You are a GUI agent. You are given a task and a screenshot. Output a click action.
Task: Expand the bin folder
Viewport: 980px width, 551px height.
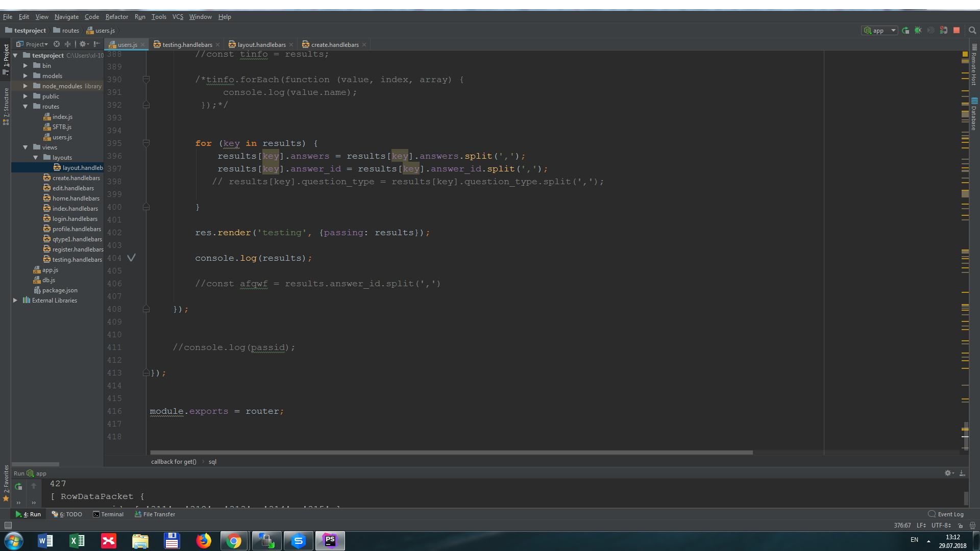(26, 66)
